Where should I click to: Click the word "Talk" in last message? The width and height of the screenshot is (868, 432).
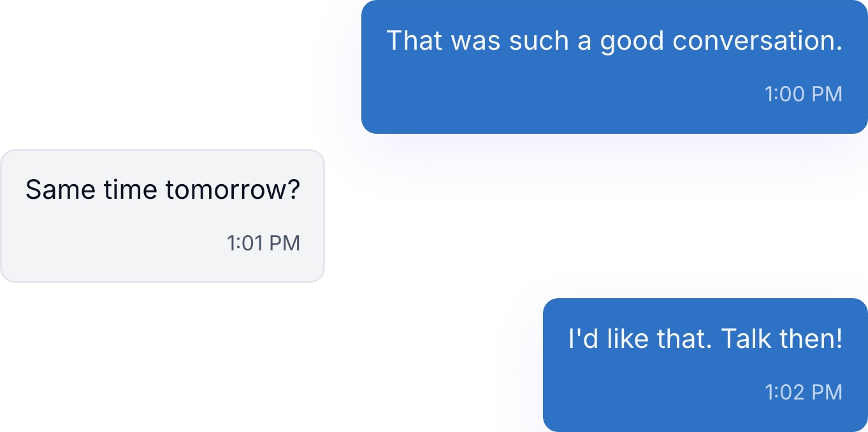point(739,339)
